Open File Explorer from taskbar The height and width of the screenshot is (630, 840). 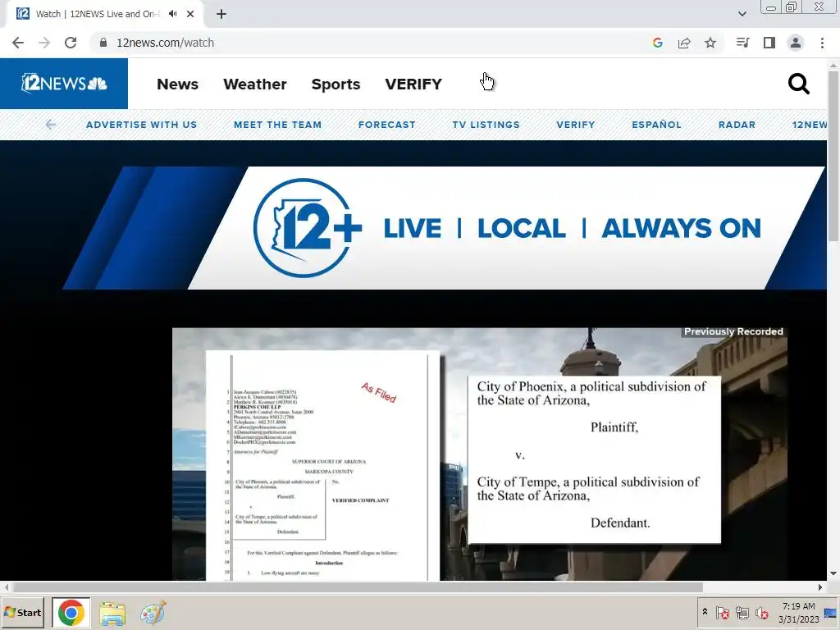coord(112,614)
